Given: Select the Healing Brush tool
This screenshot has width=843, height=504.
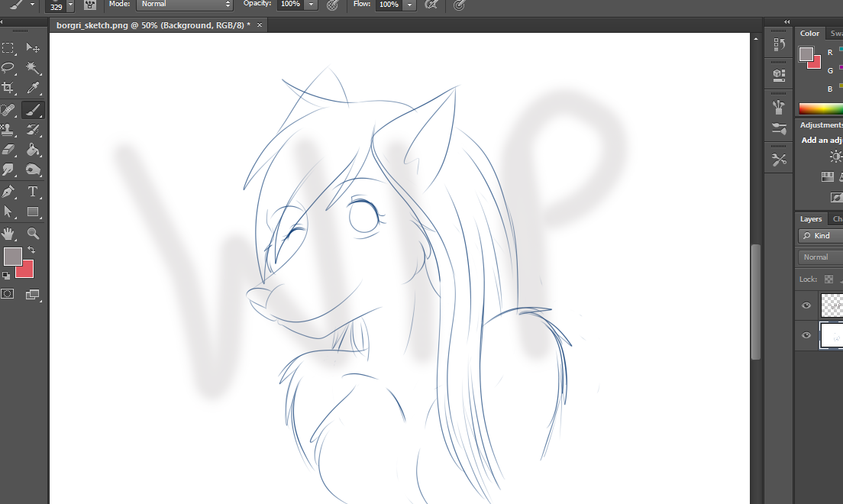Looking at the screenshot, I should point(8,110).
